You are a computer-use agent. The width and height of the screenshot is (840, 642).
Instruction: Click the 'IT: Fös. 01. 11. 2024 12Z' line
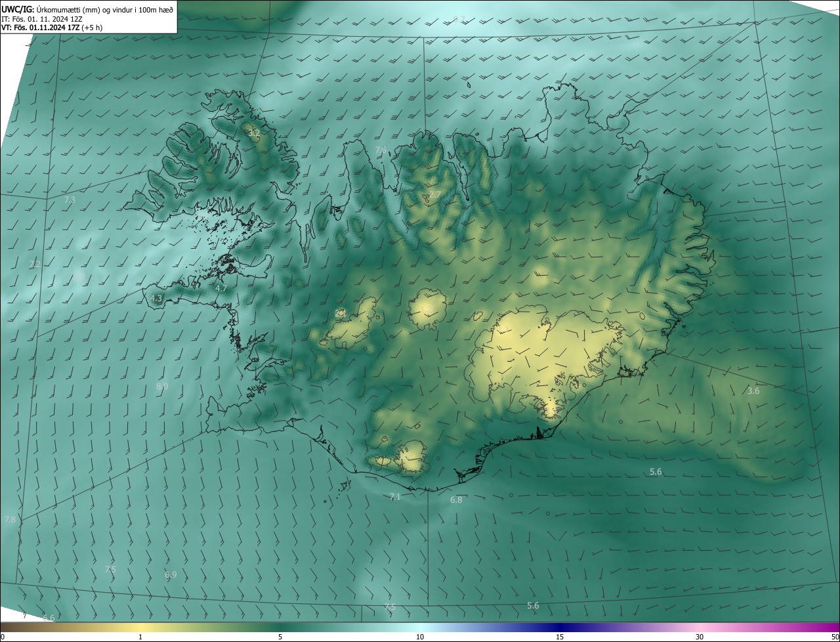[x=42, y=18]
